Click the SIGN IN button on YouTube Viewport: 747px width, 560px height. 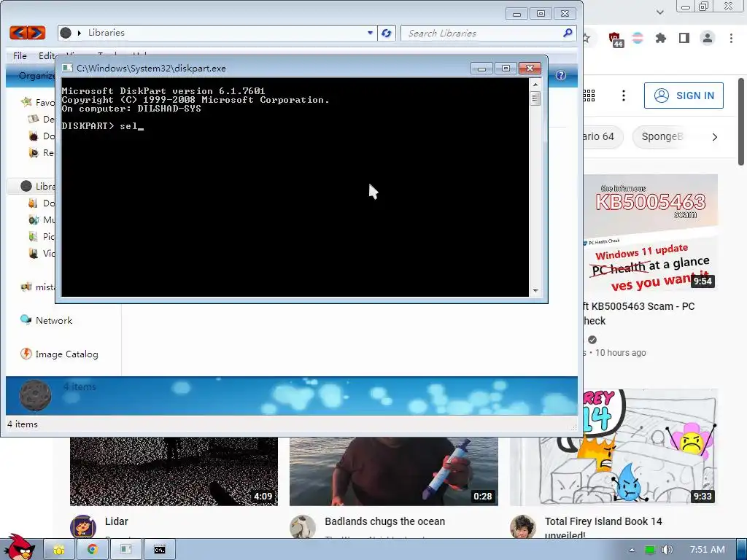(x=684, y=96)
